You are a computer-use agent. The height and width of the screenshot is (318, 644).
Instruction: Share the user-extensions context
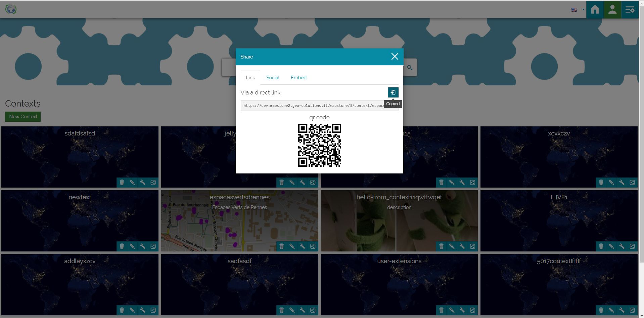[x=472, y=310]
